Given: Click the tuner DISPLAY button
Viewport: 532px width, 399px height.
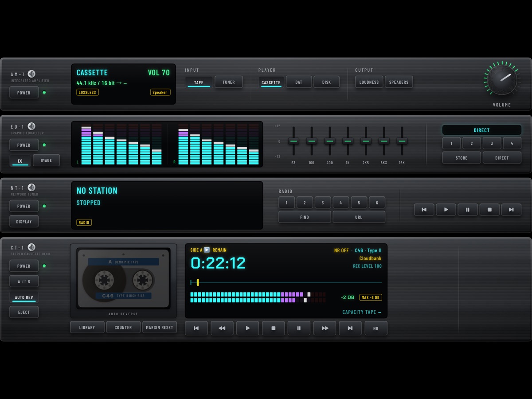Looking at the screenshot, I should point(24,221).
